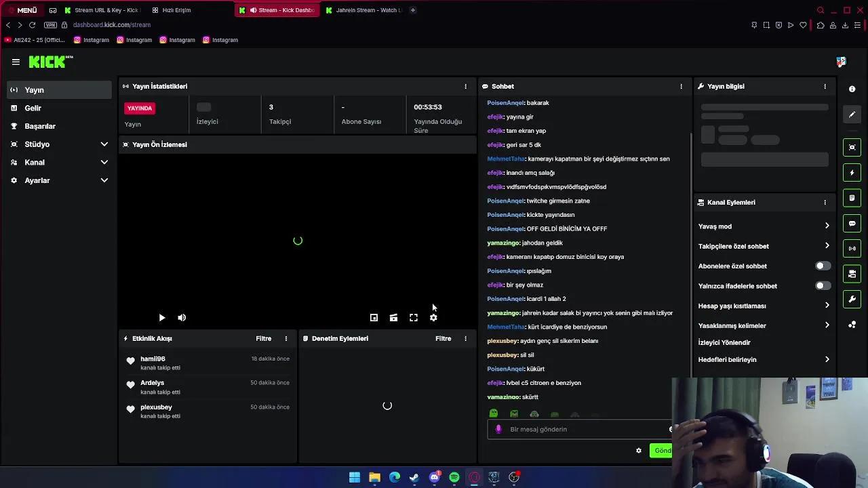Click the Kick logo

(x=50, y=62)
